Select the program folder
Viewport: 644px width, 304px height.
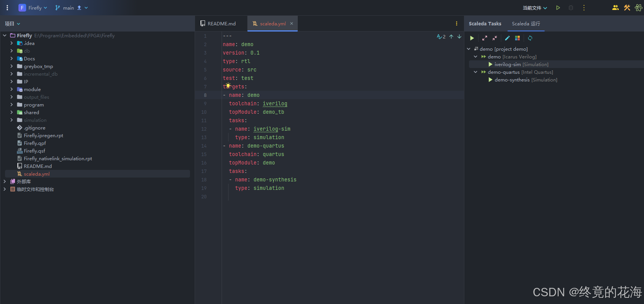pos(34,105)
